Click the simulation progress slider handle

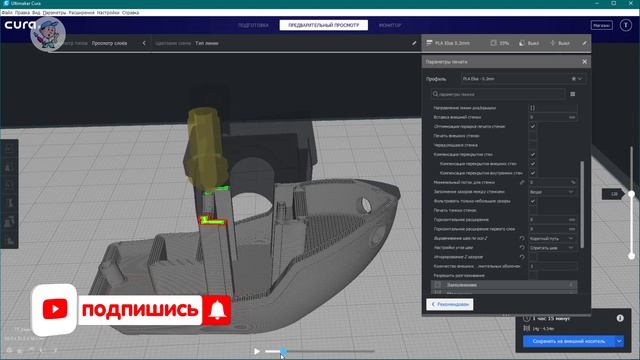click(283, 351)
